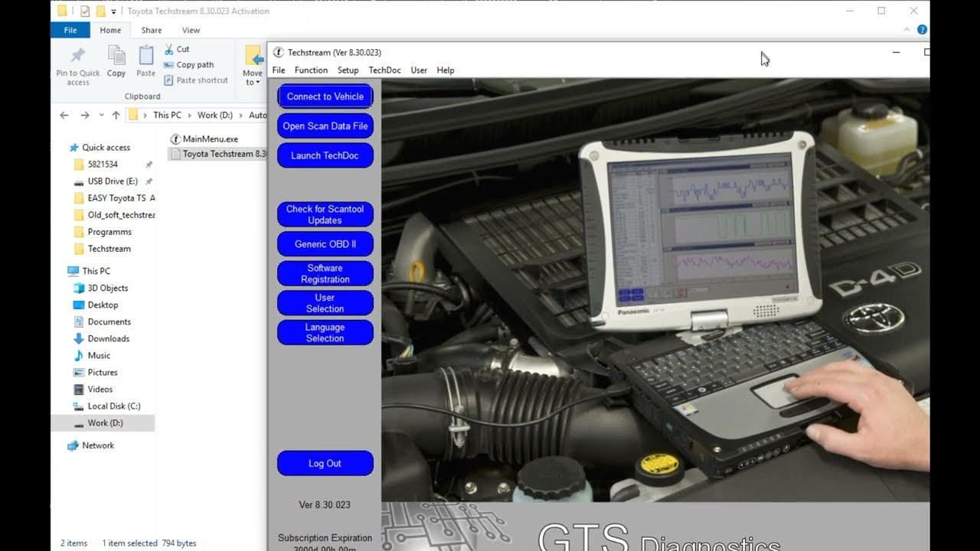Screen dimensions: 980x551
Task: Open the EASY Toyota TS folder
Action: pos(121,198)
